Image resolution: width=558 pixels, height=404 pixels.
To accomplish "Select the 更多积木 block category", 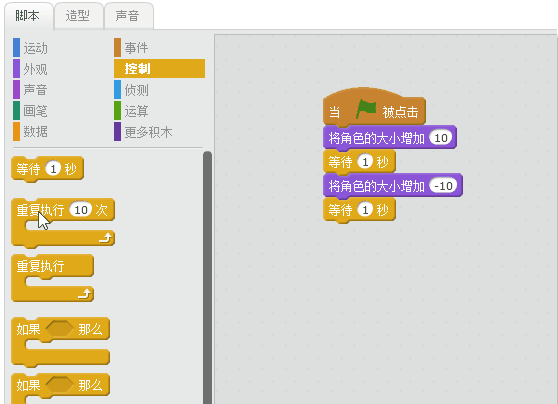I will (148, 132).
